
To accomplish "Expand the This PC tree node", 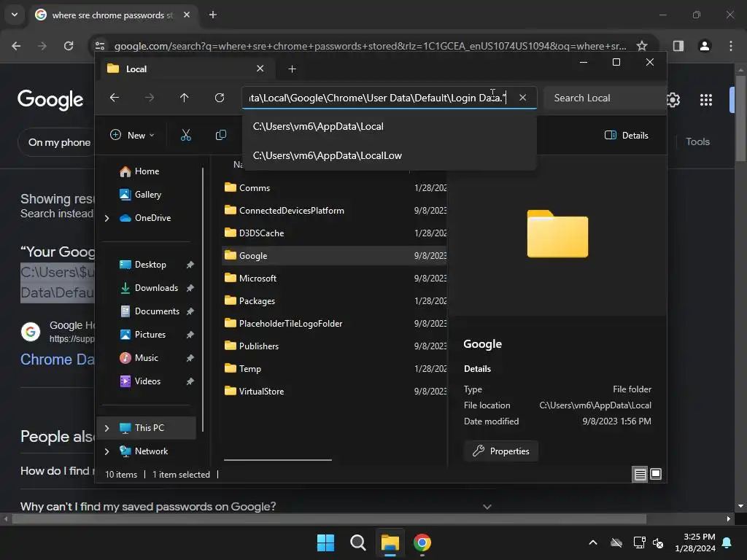I will pyautogui.click(x=107, y=428).
